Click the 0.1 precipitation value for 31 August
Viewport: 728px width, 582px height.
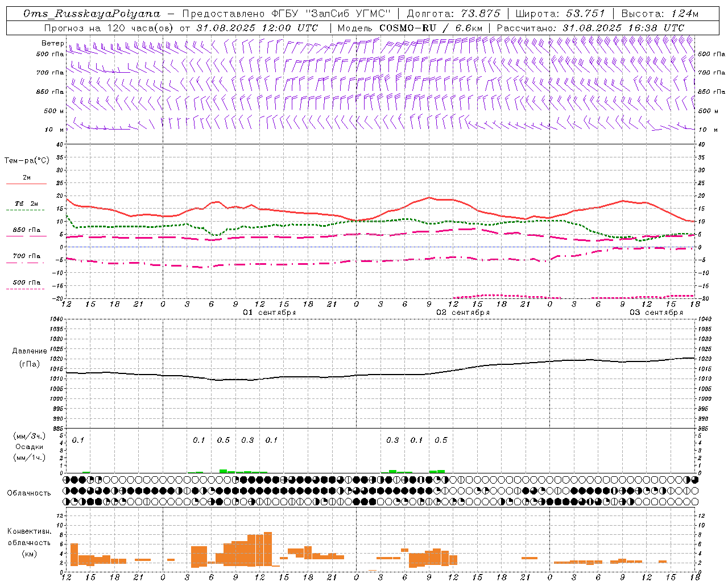[78, 440]
